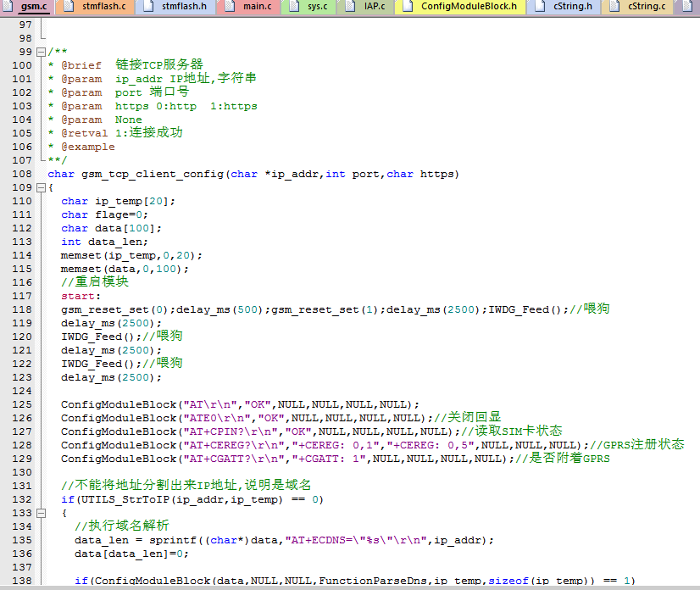Image resolution: width=700 pixels, height=590 pixels.
Task: Collapse the function body at line 109
Action: coord(40,187)
